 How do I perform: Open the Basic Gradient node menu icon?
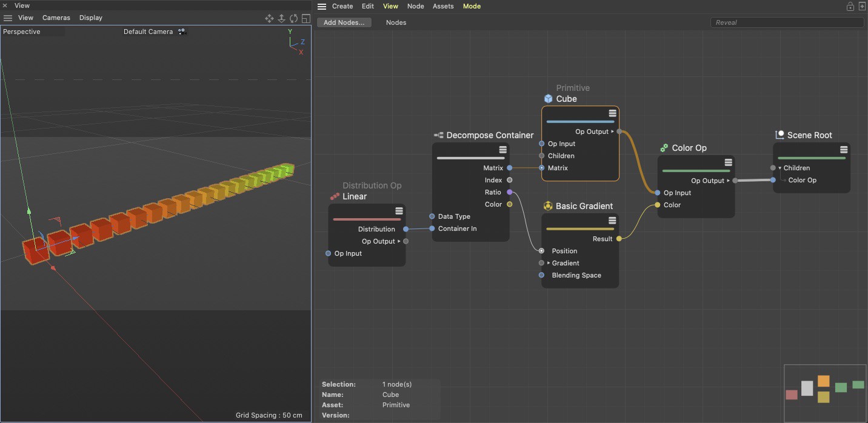(612, 221)
